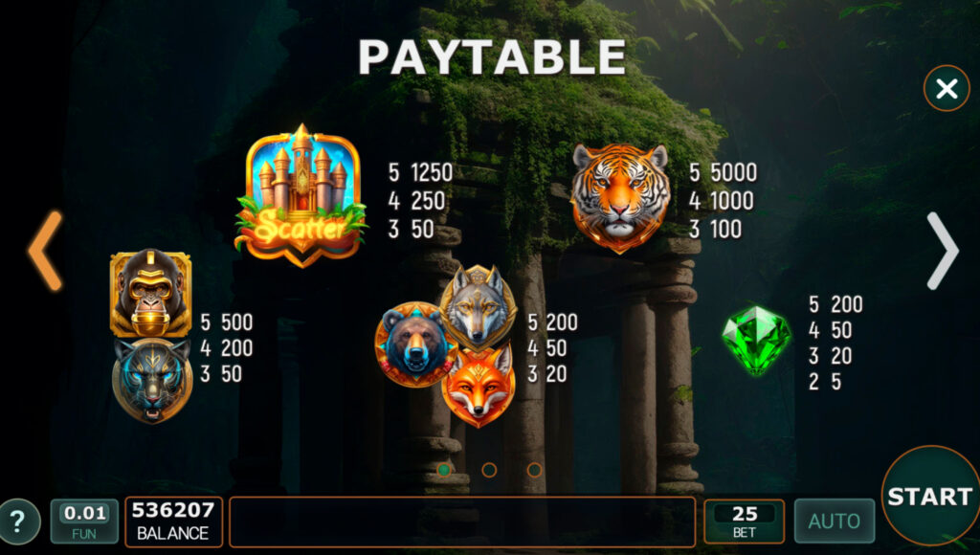The width and height of the screenshot is (980, 555).
Task: Select the tiger head symbol
Action: point(620,197)
